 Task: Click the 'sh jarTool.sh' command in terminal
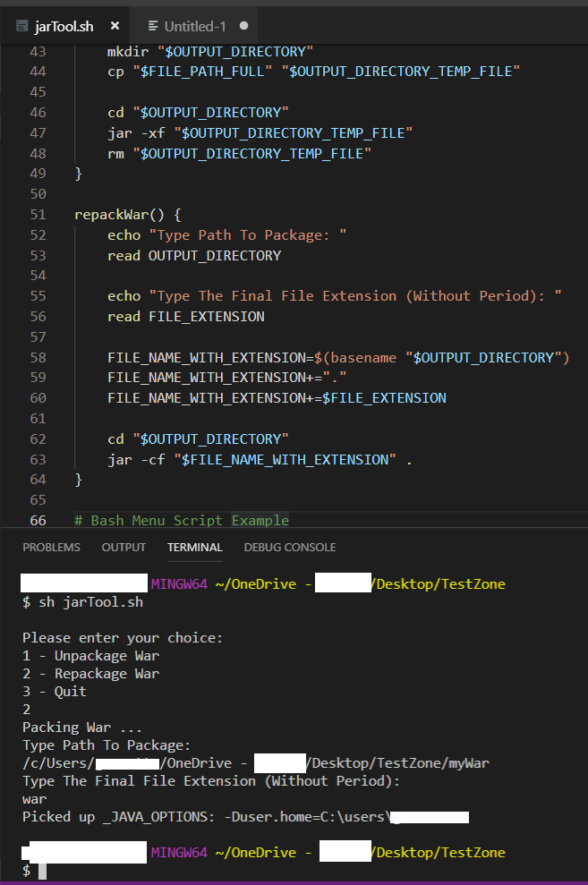pyautogui.click(x=88, y=602)
